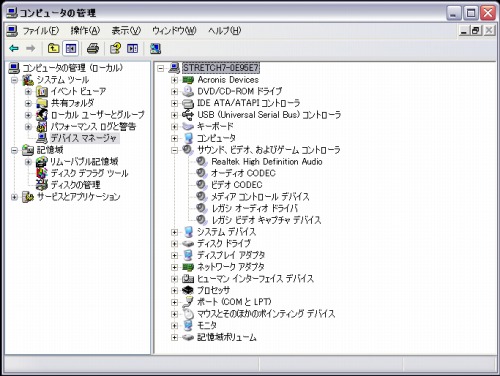Screen dimensions: 500x376
Task: Open the 操作(A) menu
Action: click(85, 31)
